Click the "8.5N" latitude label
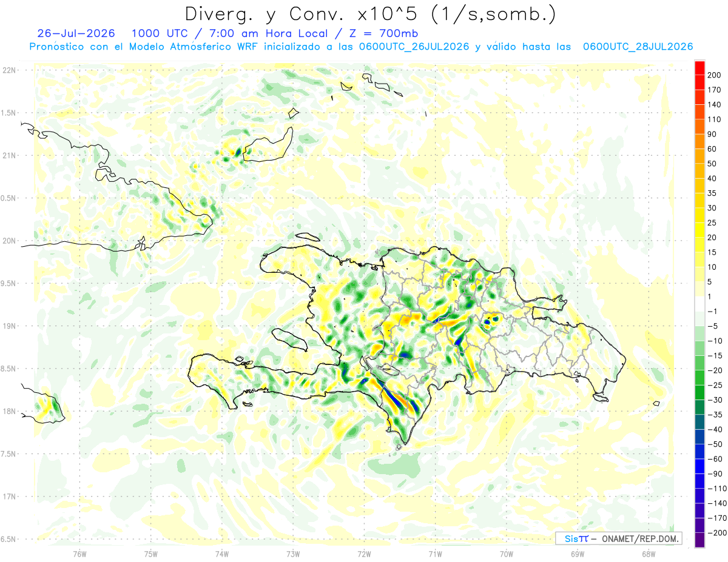 (x=8, y=369)
